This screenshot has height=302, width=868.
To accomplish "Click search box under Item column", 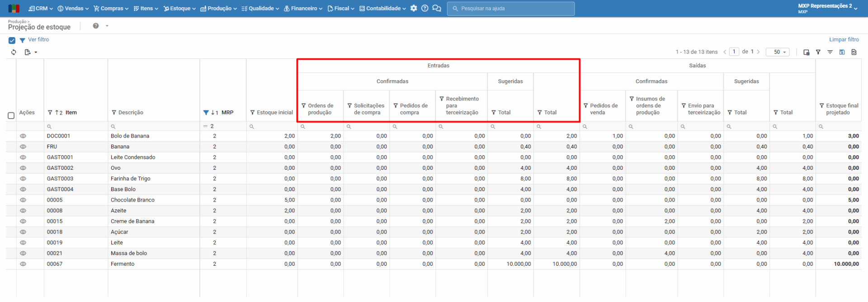I will click(x=75, y=126).
